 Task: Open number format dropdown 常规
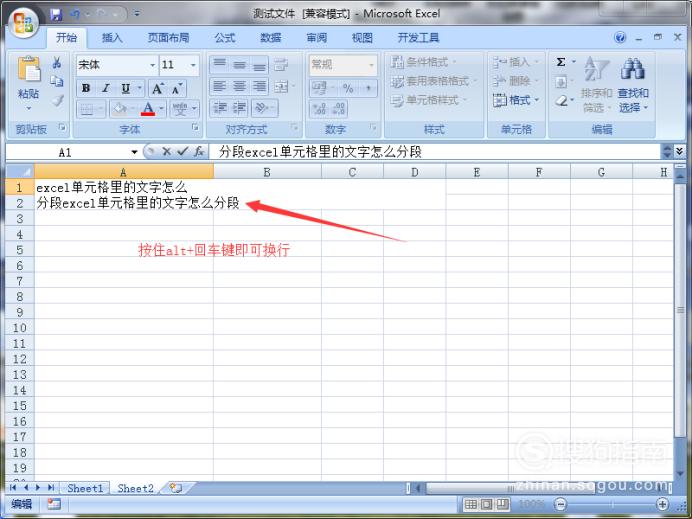pos(371,65)
